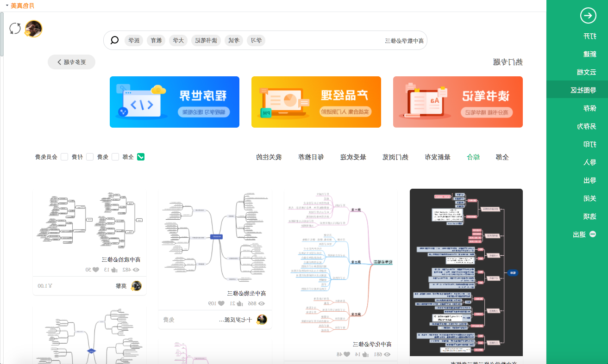The height and width of the screenshot is (364, 608).
Task: Switch to the 我关注的 tab
Action: point(269,157)
